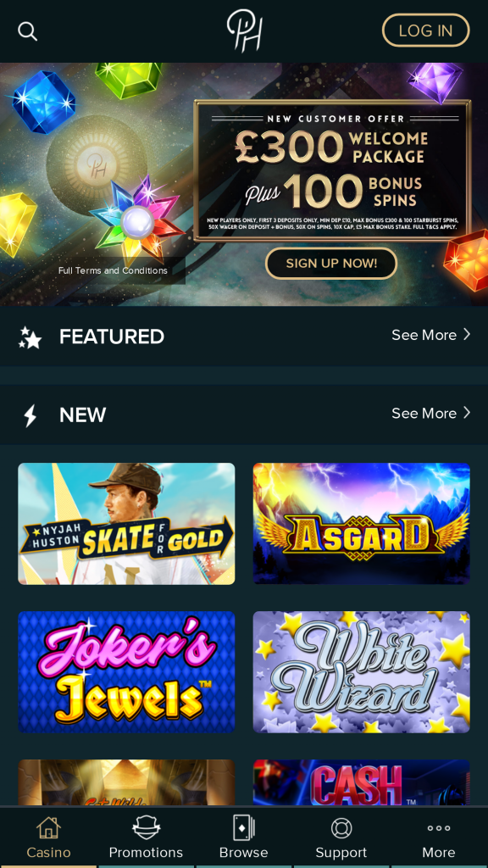Select the Casino house icon
This screenshot has height=868, width=488.
[x=48, y=827]
